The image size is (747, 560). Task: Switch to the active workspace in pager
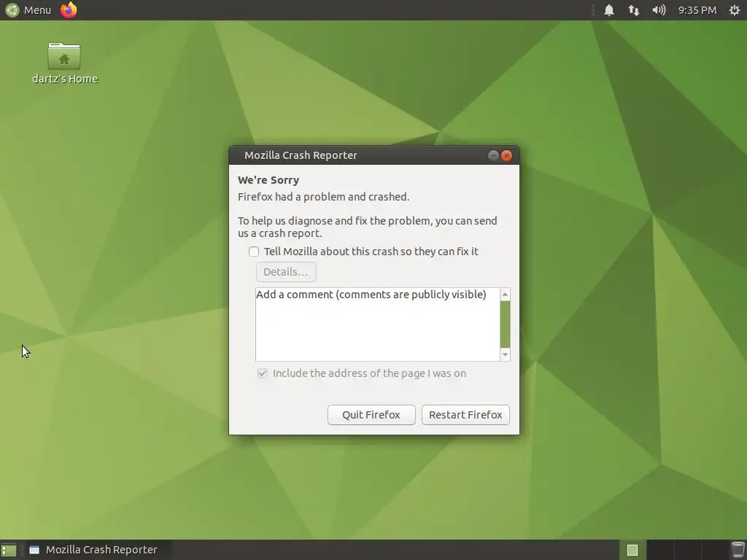[x=632, y=550]
